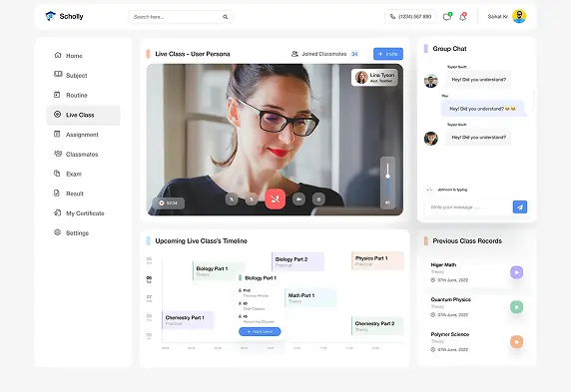Image resolution: width=571 pixels, height=392 pixels.
Task: Click the Subject book icon
Action: pos(58,74)
